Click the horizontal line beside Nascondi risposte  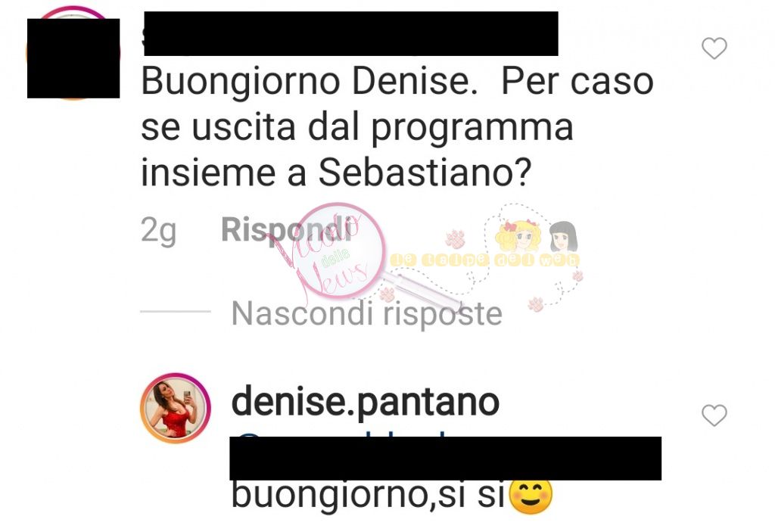[176, 312]
